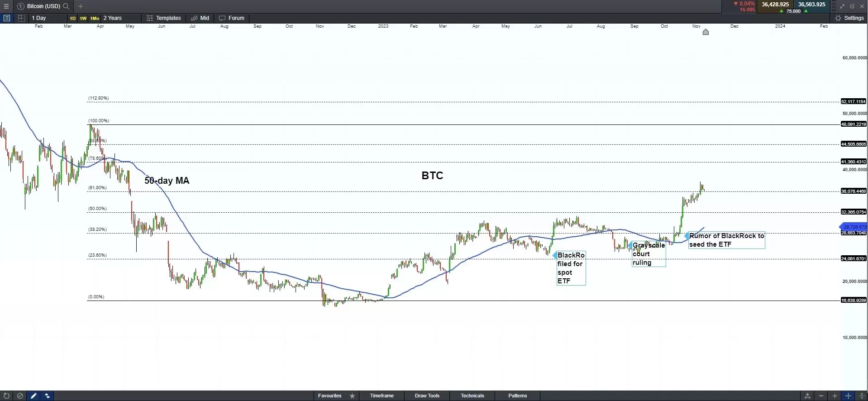The height and width of the screenshot is (401, 868).
Task: Click the drag handle beside the prices
Action: point(834,6)
